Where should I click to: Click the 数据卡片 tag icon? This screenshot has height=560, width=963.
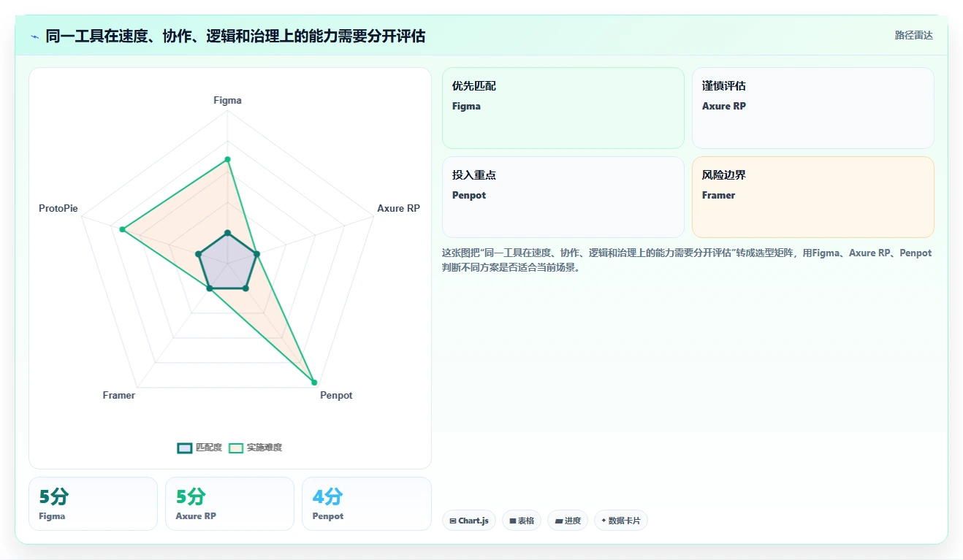(604, 521)
